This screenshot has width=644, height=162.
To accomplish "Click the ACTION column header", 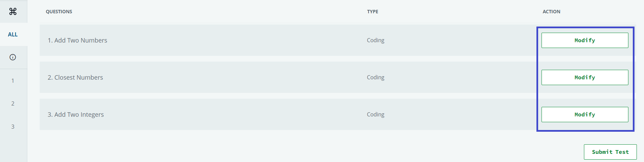I will pos(551,12).
